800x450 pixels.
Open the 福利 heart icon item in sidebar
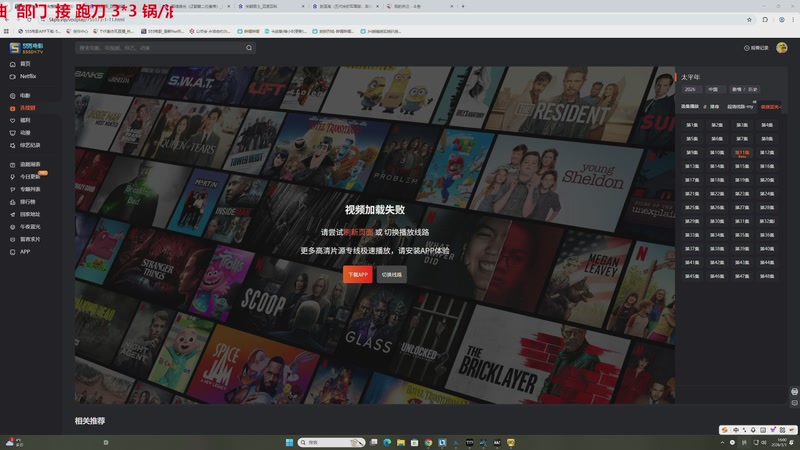click(x=13, y=120)
